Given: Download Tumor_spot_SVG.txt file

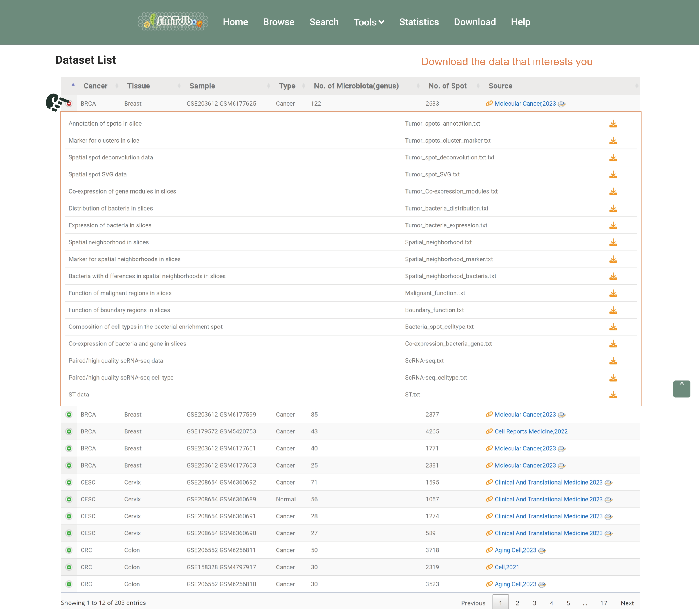Looking at the screenshot, I should (x=613, y=175).
